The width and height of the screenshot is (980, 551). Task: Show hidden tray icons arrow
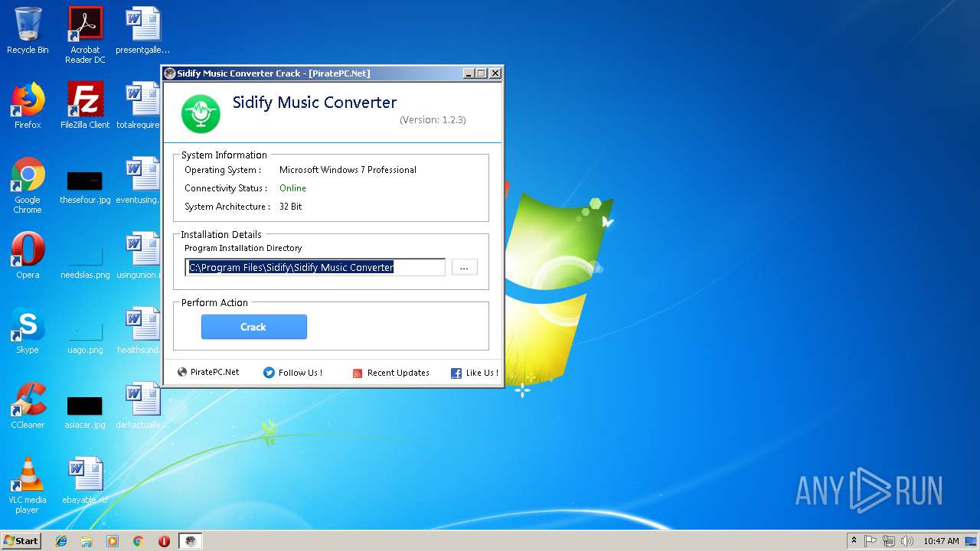(854, 541)
